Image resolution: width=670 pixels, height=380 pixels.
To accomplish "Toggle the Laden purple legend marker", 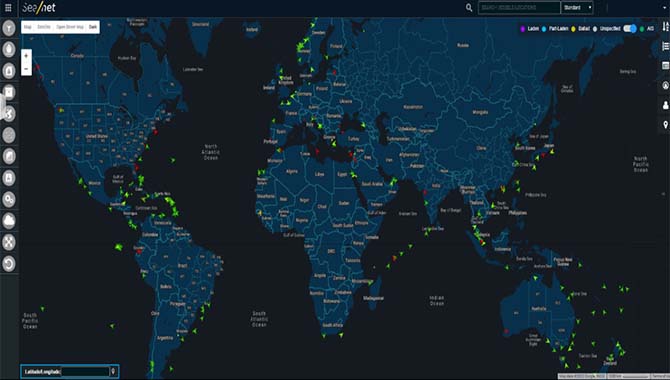I will click(522, 29).
